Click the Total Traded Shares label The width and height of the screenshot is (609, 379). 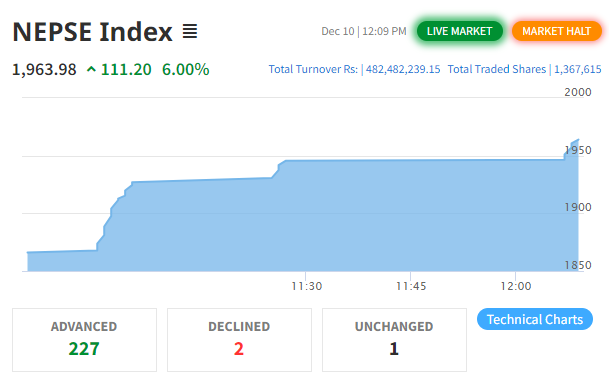[497, 69]
